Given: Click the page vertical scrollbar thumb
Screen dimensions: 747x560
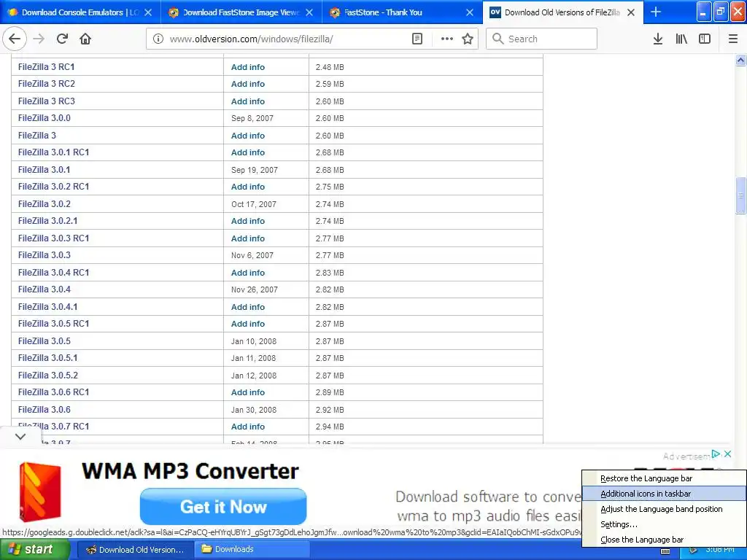Looking at the screenshot, I should pyautogui.click(x=740, y=195).
